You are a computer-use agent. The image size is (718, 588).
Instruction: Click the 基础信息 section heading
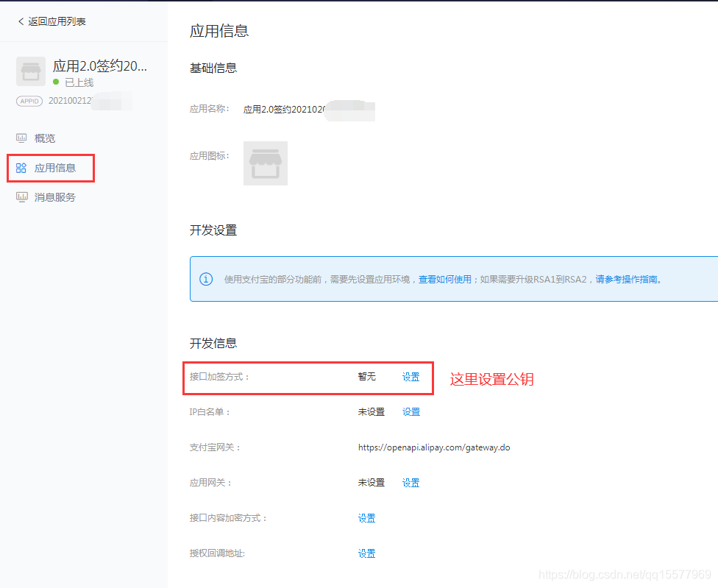click(213, 68)
